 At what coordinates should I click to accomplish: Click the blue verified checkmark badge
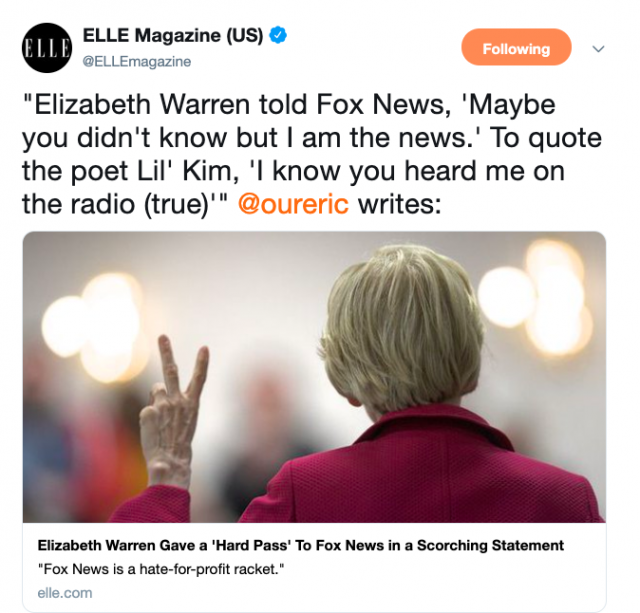(x=278, y=35)
